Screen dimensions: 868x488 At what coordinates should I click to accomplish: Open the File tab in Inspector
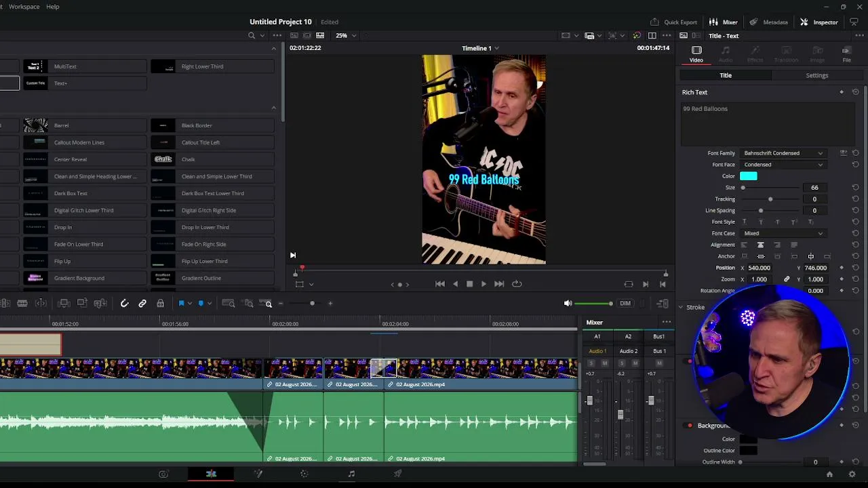pos(846,54)
